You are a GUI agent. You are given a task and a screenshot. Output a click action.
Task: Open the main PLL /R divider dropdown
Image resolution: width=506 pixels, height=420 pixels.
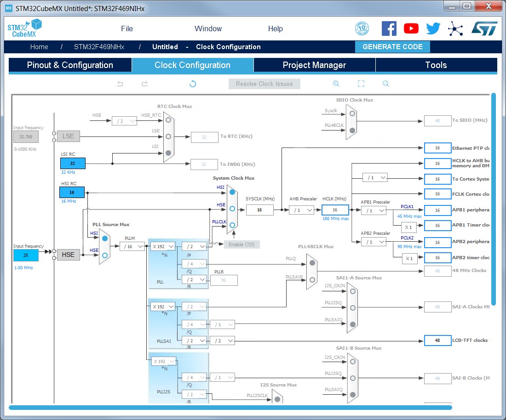tap(194, 279)
